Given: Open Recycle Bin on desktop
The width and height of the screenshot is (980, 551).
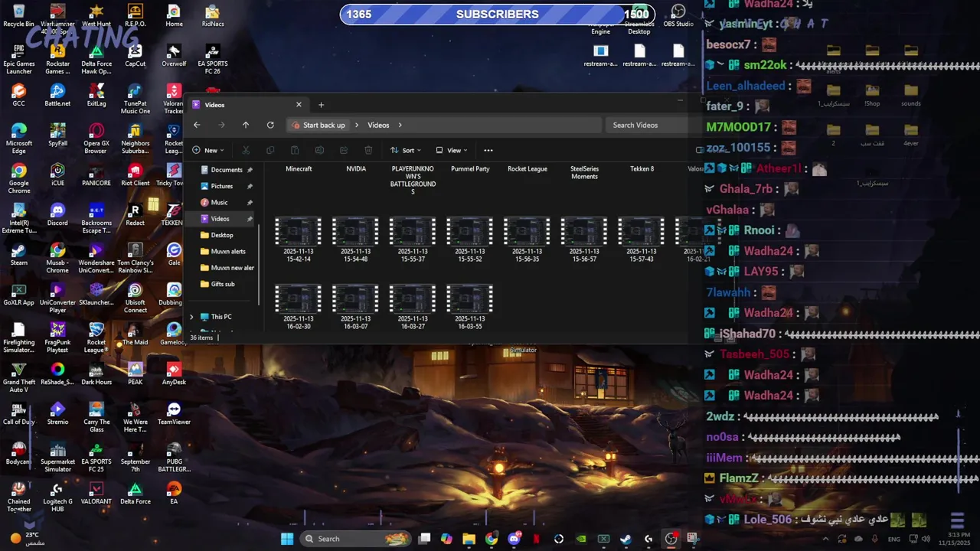Looking at the screenshot, I should click(18, 15).
